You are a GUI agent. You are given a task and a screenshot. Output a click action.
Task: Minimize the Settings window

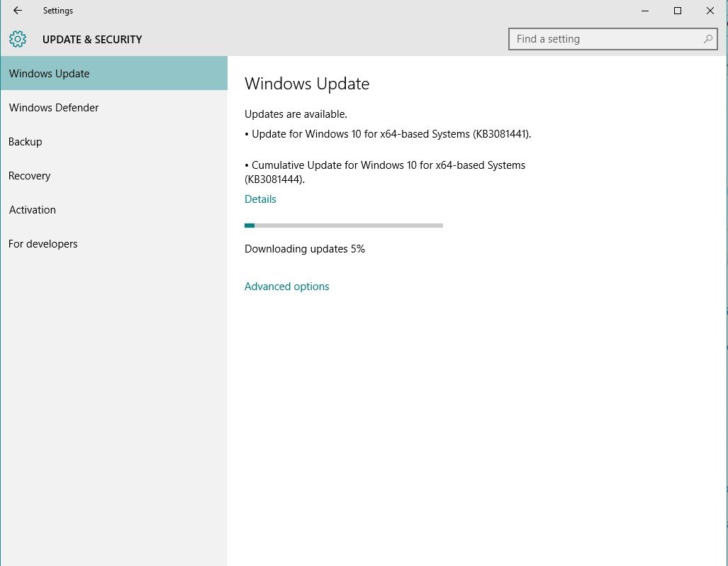[645, 10]
